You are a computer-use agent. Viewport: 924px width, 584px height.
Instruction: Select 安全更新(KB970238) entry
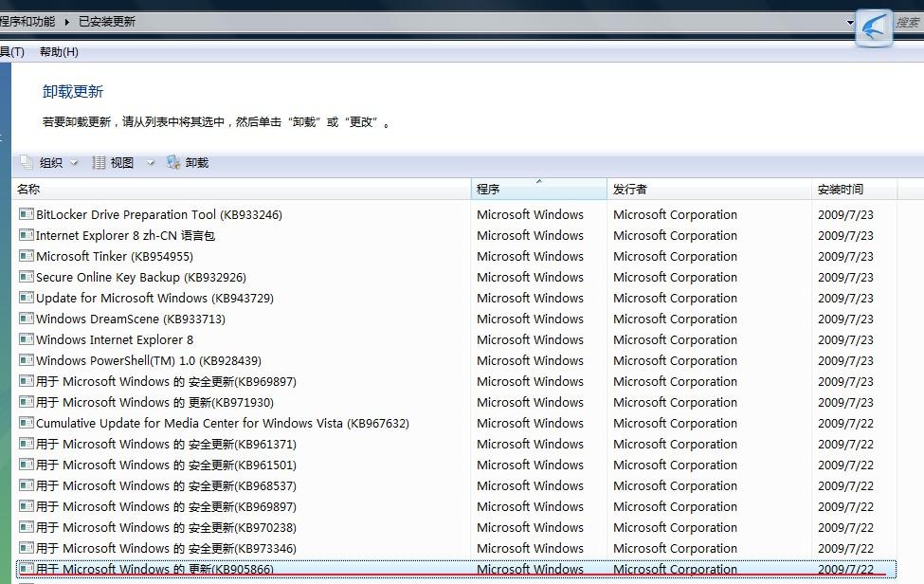(x=166, y=527)
